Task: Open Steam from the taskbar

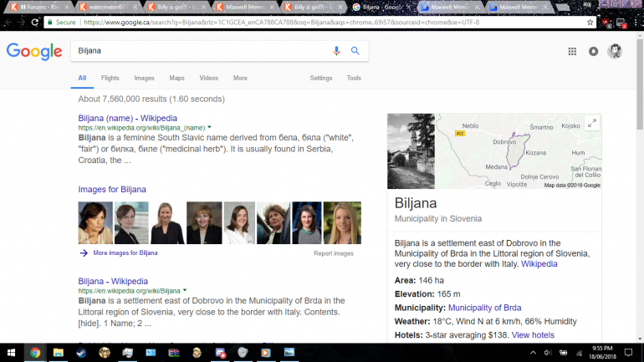Action: (81, 353)
